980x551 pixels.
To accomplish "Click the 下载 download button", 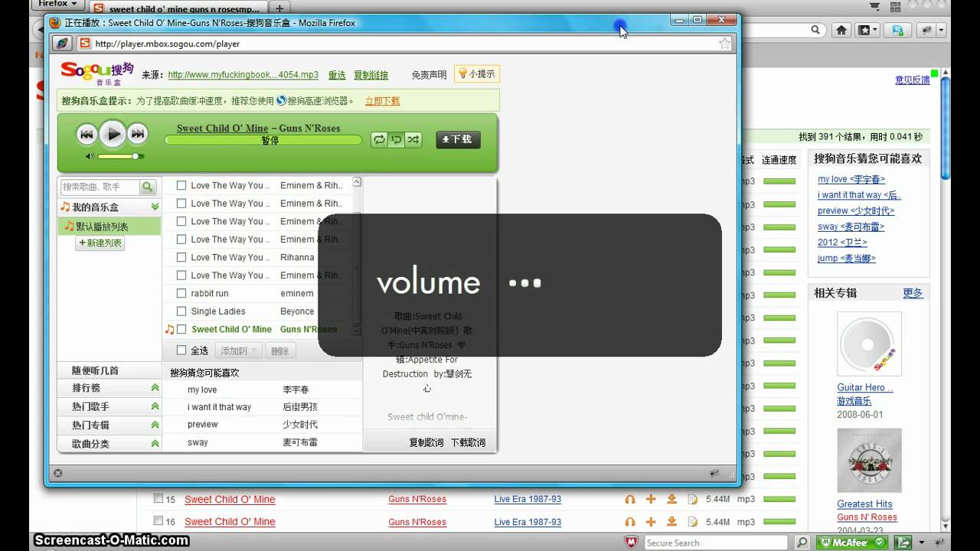I will click(x=458, y=139).
